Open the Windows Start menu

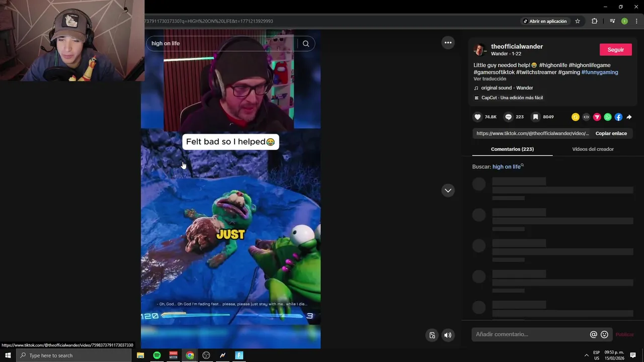(8, 355)
